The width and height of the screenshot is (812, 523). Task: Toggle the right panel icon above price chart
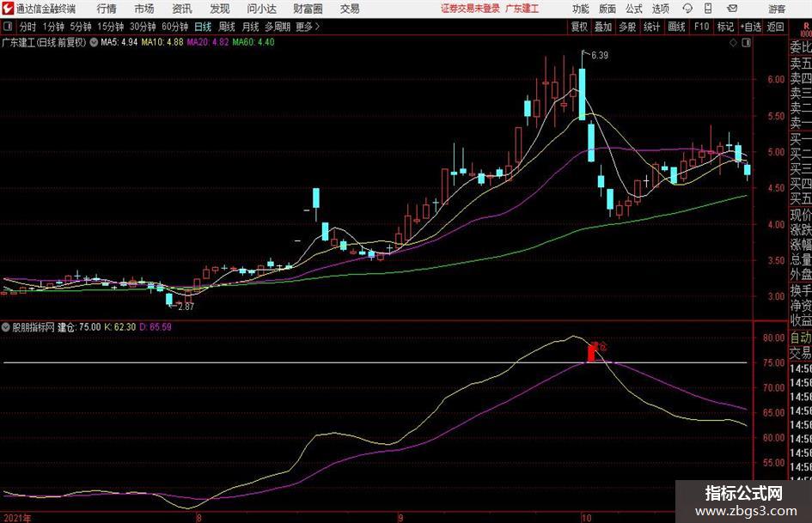746,43
